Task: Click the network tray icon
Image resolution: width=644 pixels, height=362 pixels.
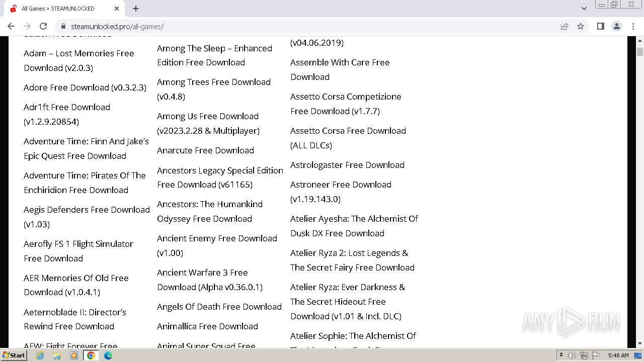Action: [584, 355]
